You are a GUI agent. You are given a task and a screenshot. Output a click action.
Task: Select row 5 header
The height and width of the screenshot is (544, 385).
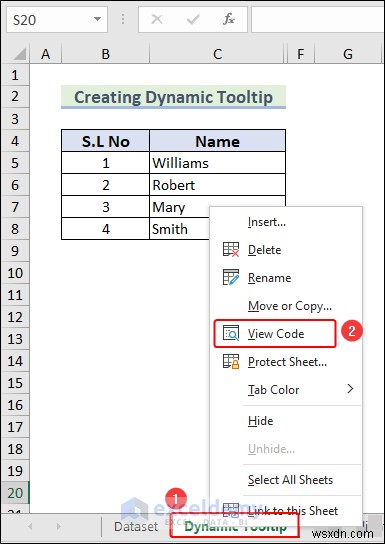pos(15,163)
